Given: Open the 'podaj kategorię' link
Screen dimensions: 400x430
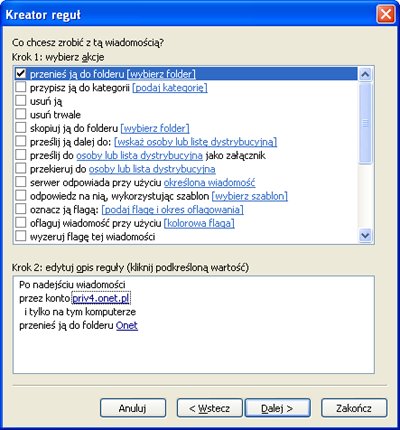Looking at the screenshot, I should tap(170, 88).
